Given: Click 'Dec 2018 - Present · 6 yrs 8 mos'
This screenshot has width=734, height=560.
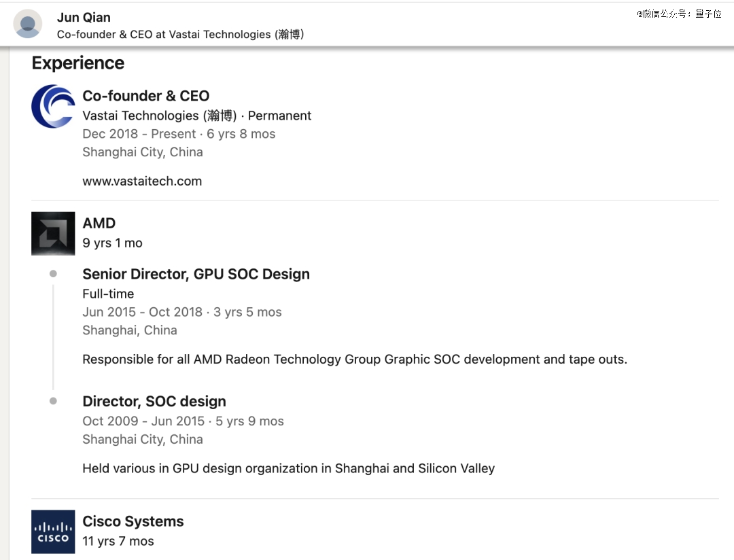Looking at the screenshot, I should point(179,134).
